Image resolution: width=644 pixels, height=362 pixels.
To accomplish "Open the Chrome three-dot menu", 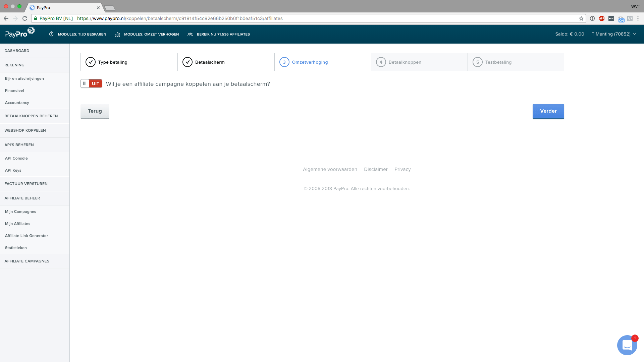I will 638,18.
